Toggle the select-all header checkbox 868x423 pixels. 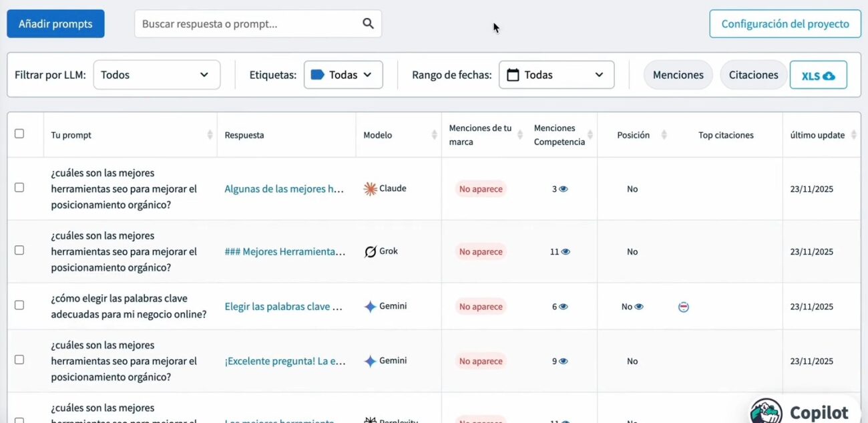pos(19,134)
